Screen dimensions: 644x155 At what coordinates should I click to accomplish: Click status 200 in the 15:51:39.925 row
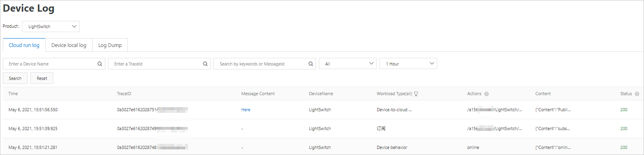click(x=624, y=128)
